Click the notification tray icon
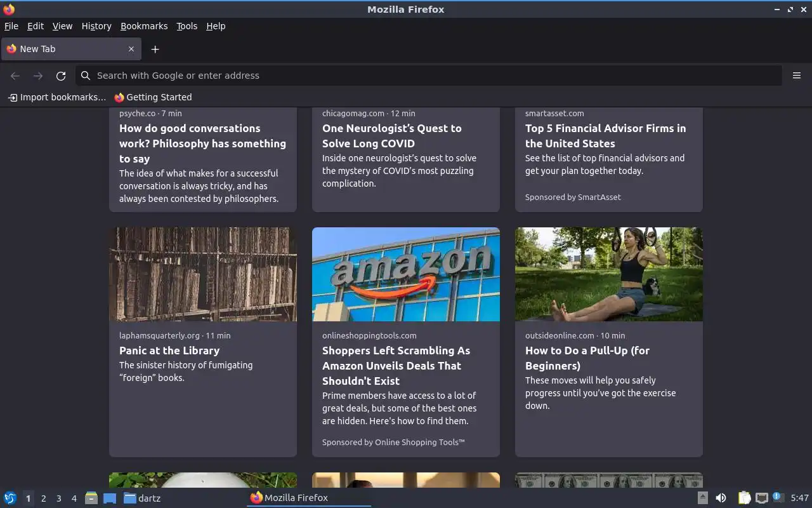This screenshot has width=812, height=508. click(778, 497)
